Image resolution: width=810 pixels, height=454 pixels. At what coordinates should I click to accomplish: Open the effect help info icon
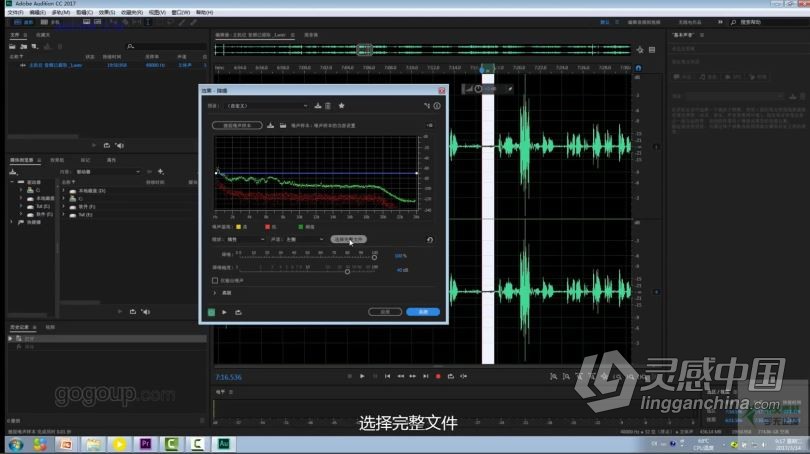tap(437, 105)
